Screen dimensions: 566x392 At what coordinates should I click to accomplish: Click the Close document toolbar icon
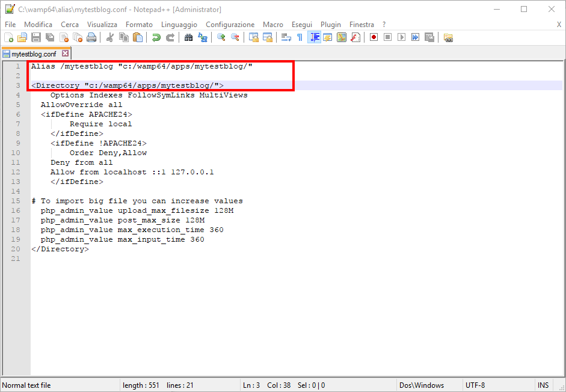point(64,37)
